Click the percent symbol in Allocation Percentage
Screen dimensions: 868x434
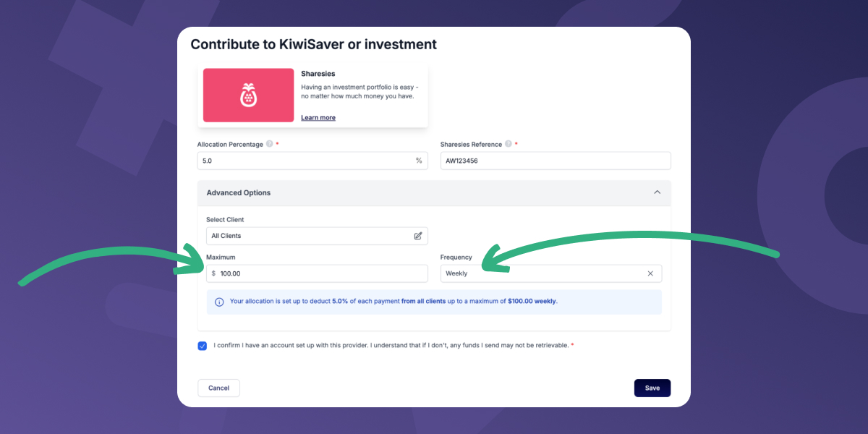tap(419, 160)
